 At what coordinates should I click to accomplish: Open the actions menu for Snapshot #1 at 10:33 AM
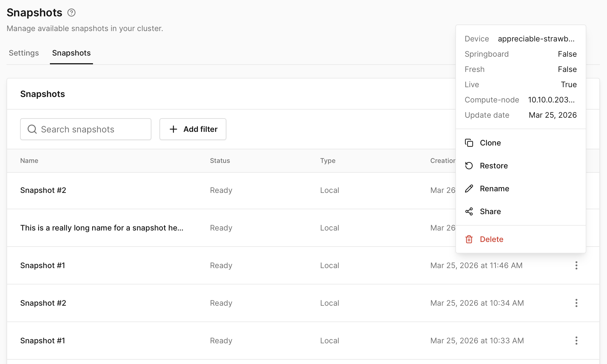point(576,341)
